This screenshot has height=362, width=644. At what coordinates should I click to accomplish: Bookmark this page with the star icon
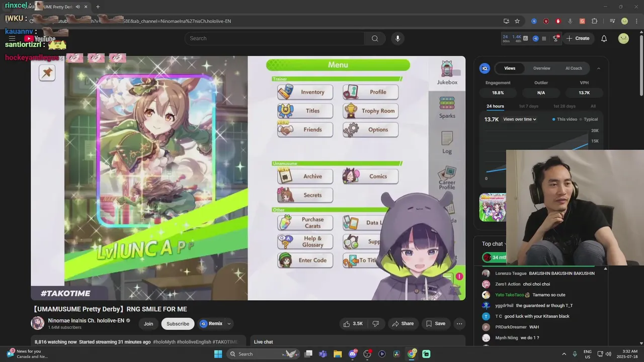[x=517, y=21]
